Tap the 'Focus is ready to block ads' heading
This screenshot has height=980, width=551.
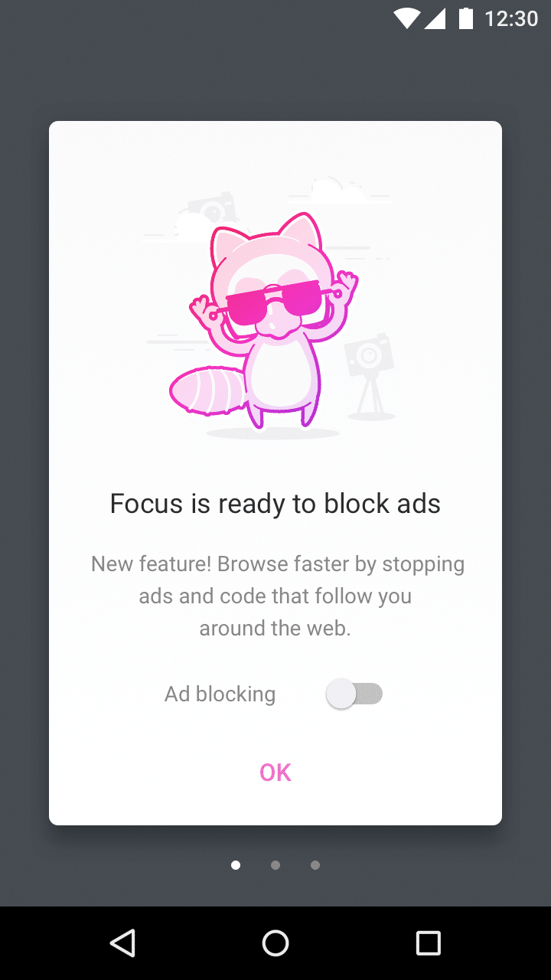(x=275, y=504)
